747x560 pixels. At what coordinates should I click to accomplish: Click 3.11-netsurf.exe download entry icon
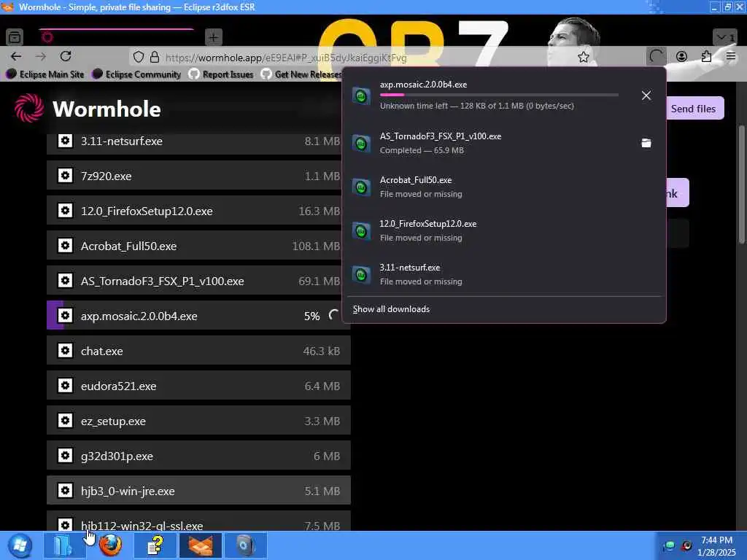[x=361, y=275]
